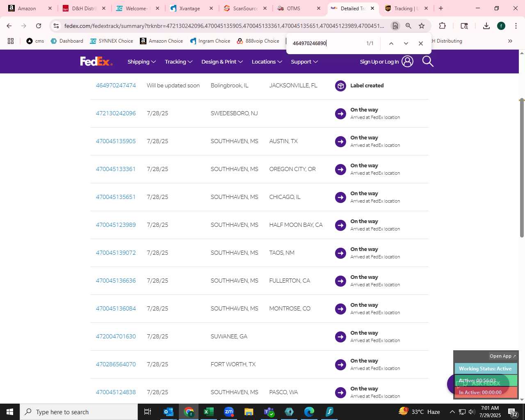The height and width of the screenshot is (420, 525).
Task: Expand the Locations menu
Action: click(267, 62)
